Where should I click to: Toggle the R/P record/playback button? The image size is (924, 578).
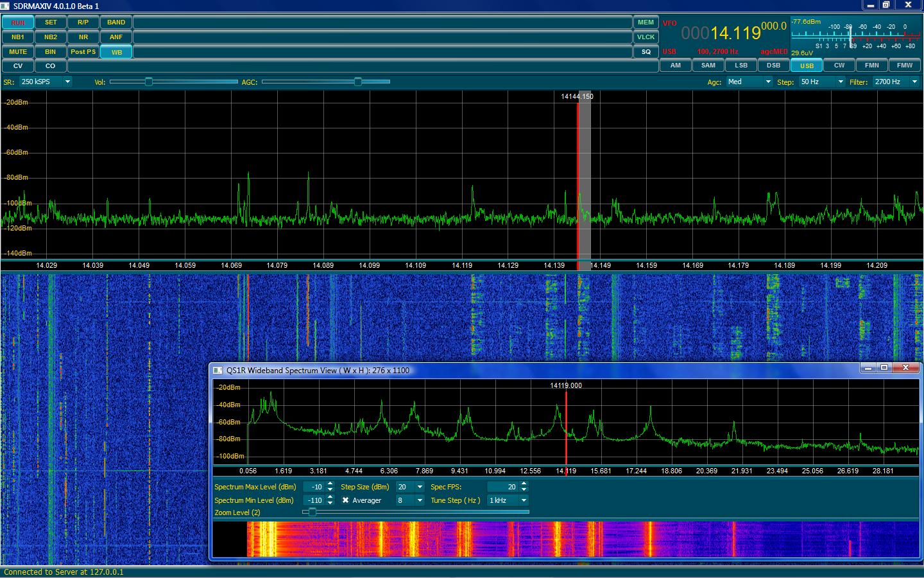pyautogui.click(x=83, y=22)
